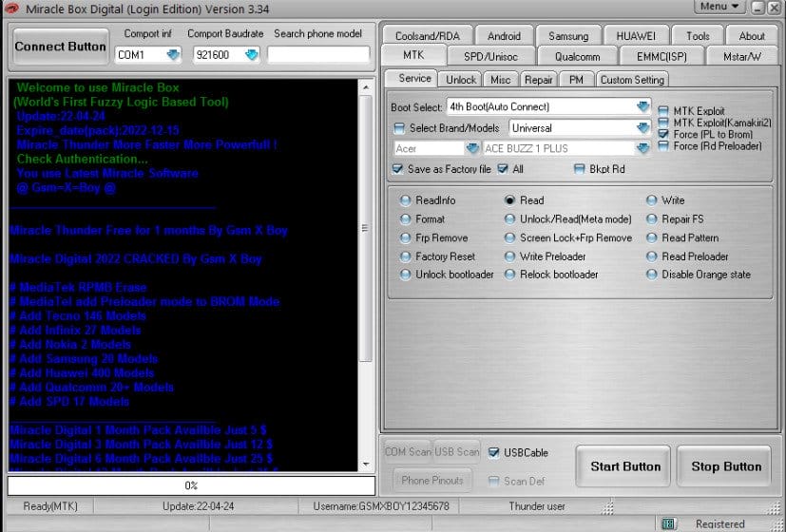
Task: Select the Repair FS option
Action: [x=651, y=218]
